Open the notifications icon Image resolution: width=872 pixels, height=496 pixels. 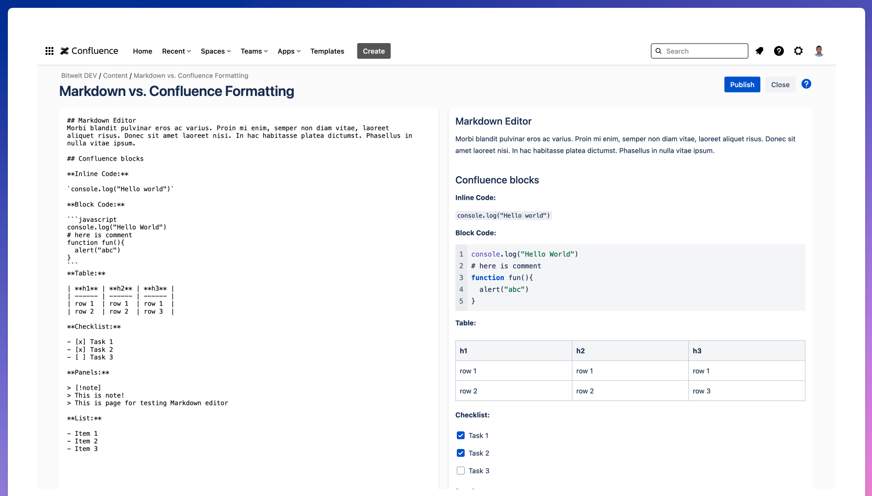(x=760, y=51)
